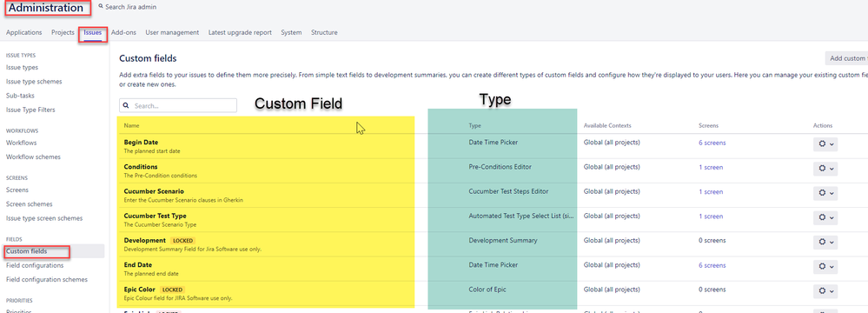Open the Conditions row gear actions menu
Screen dimensions: 868x313
[x=825, y=169]
